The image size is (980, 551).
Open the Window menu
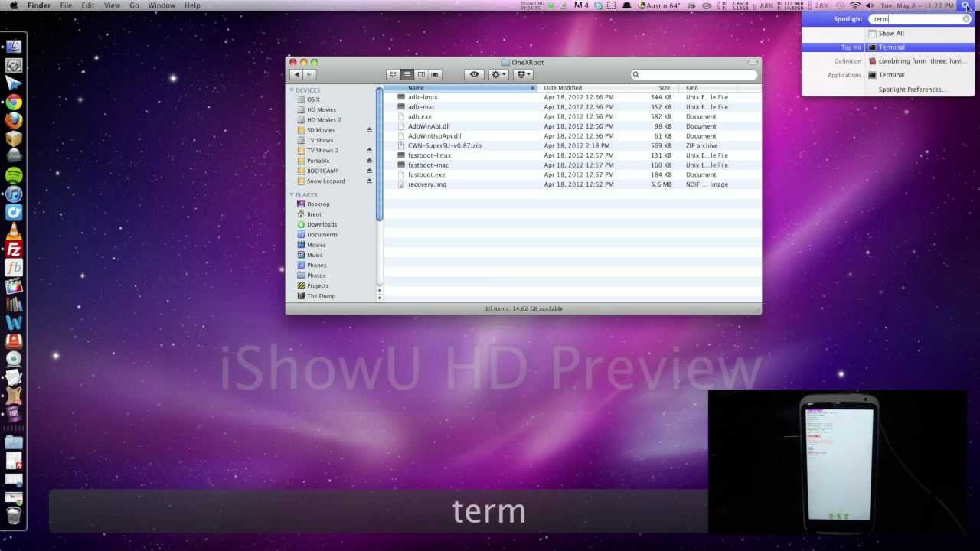tap(162, 5)
